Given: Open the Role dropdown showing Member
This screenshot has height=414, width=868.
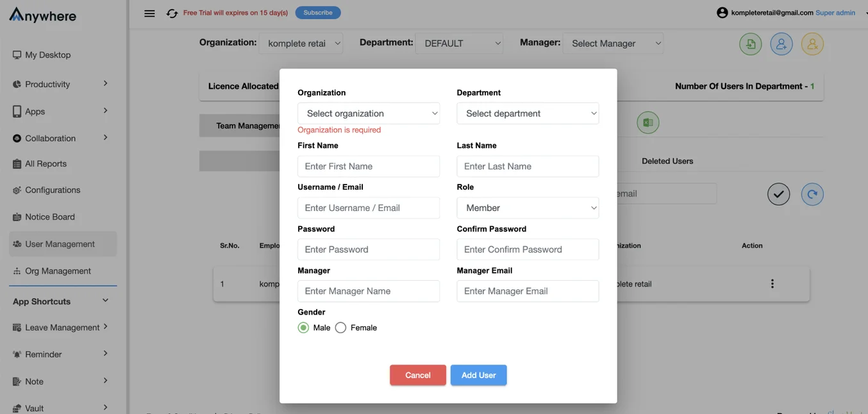Looking at the screenshot, I should (x=528, y=208).
